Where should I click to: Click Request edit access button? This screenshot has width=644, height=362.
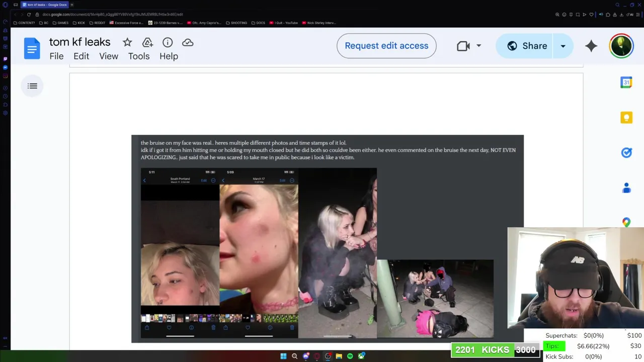(x=386, y=46)
